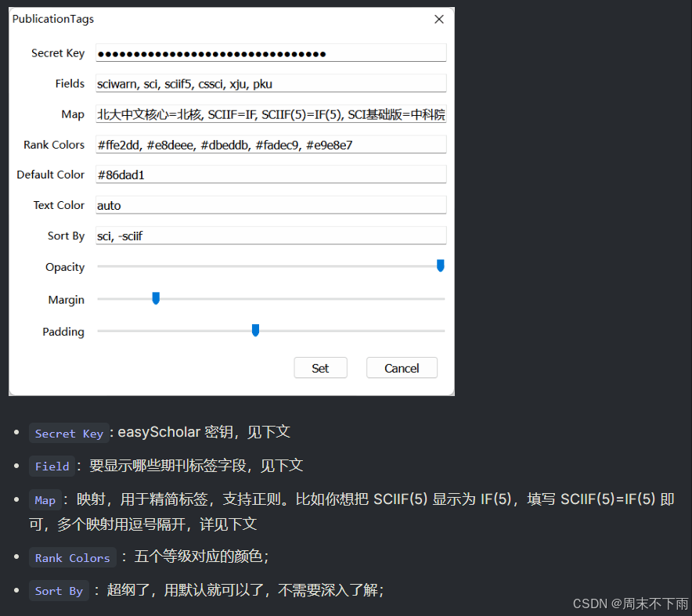Viewport: 692px width, 616px height.
Task: Click the CSDN @周末不下雨 author credit
Action: coord(631,603)
